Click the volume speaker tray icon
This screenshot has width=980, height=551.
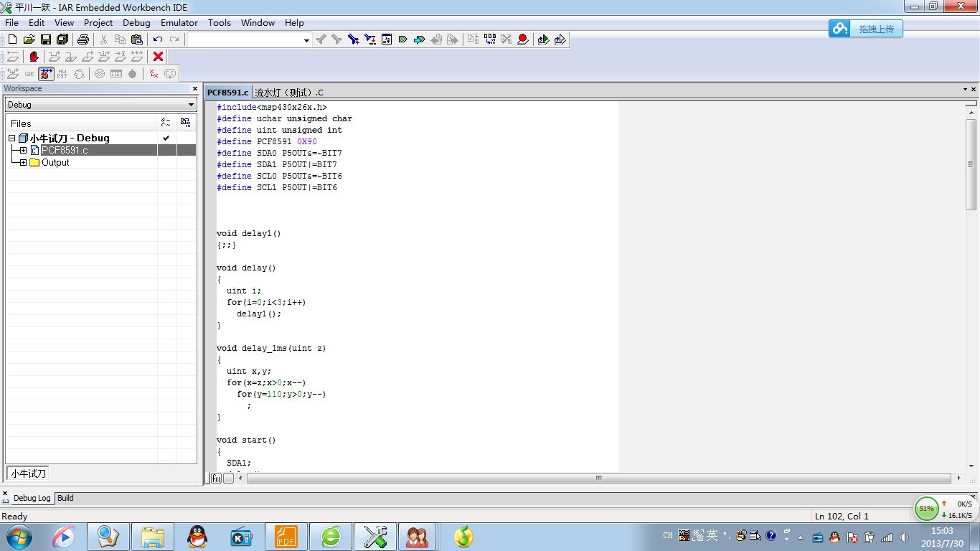pos(904,537)
